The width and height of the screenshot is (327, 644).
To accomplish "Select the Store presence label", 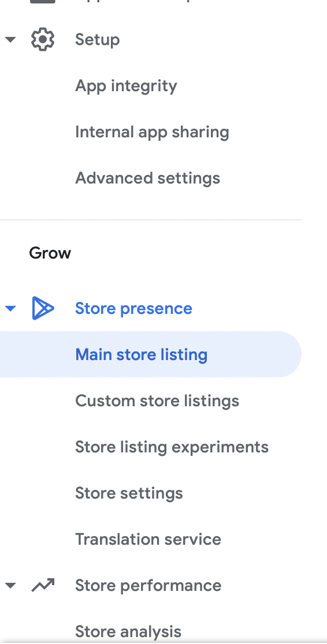I will point(133,309).
